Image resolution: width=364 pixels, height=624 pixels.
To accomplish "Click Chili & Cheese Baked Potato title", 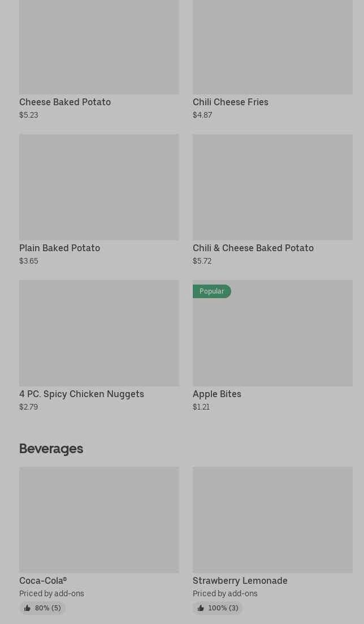I will tap(253, 248).
